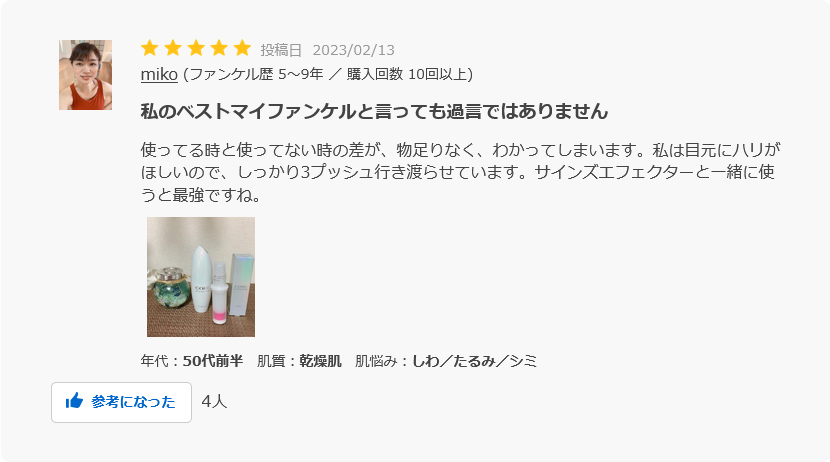Click the third gold rating star

click(x=196, y=48)
